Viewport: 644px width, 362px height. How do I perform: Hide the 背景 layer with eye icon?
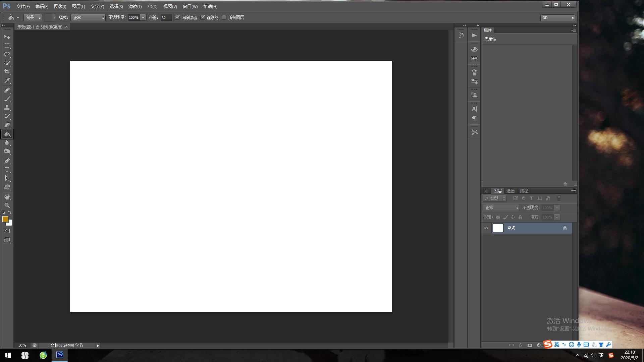[x=486, y=228]
